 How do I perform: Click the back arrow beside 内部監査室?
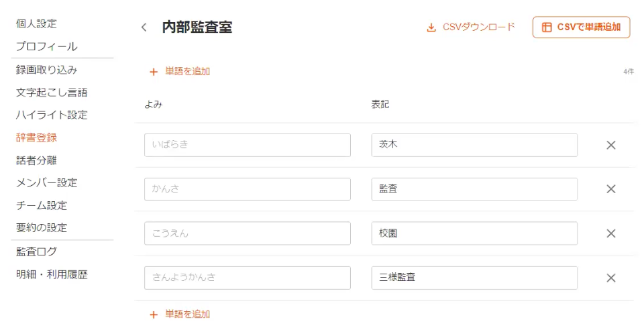point(144,27)
